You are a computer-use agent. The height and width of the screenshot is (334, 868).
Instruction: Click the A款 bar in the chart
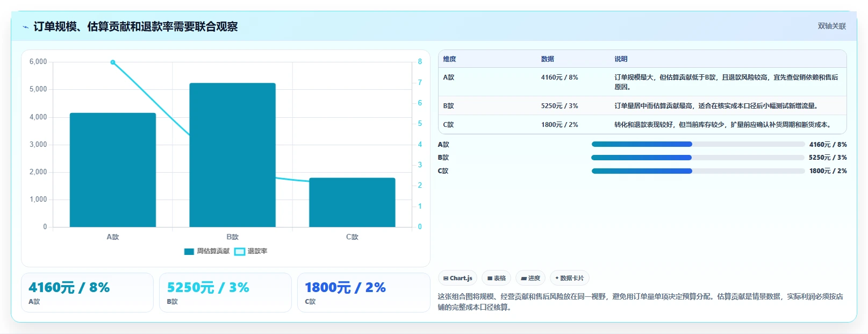(113, 170)
